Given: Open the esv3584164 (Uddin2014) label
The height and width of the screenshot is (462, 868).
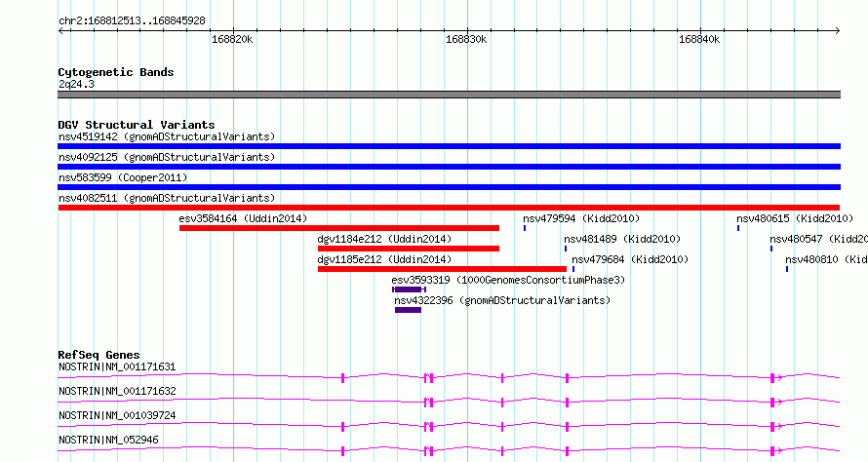Looking at the screenshot, I should (243, 218).
